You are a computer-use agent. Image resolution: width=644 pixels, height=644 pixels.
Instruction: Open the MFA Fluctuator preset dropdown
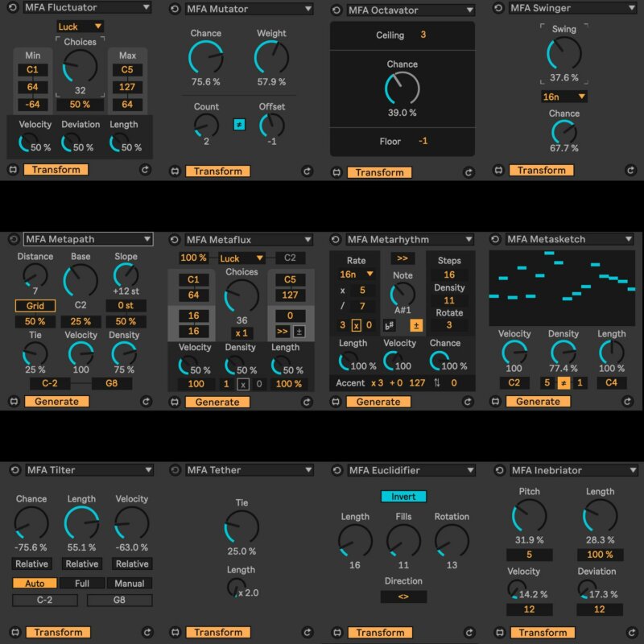(x=87, y=7)
